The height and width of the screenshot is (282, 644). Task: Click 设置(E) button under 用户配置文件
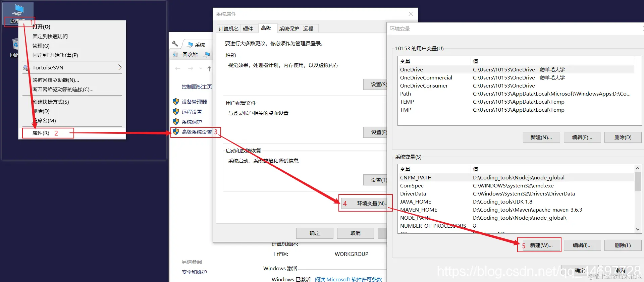click(x=375, y=132)
